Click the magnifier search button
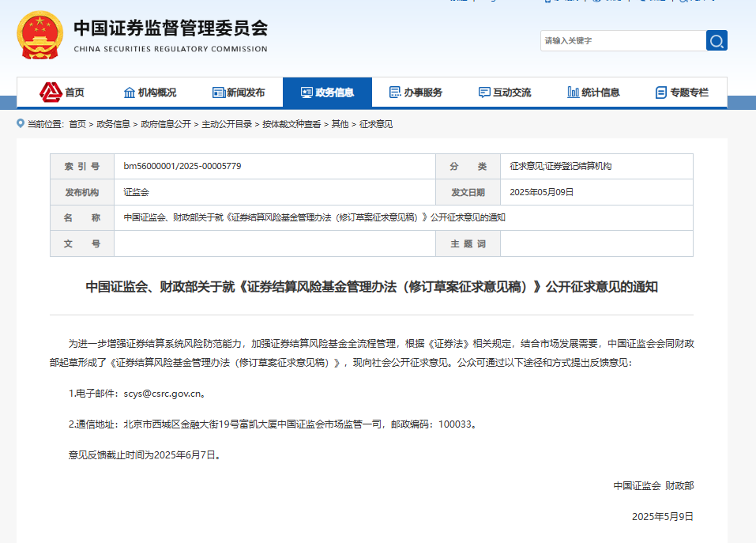Screen dimensions: 756x543 point(717,41)
